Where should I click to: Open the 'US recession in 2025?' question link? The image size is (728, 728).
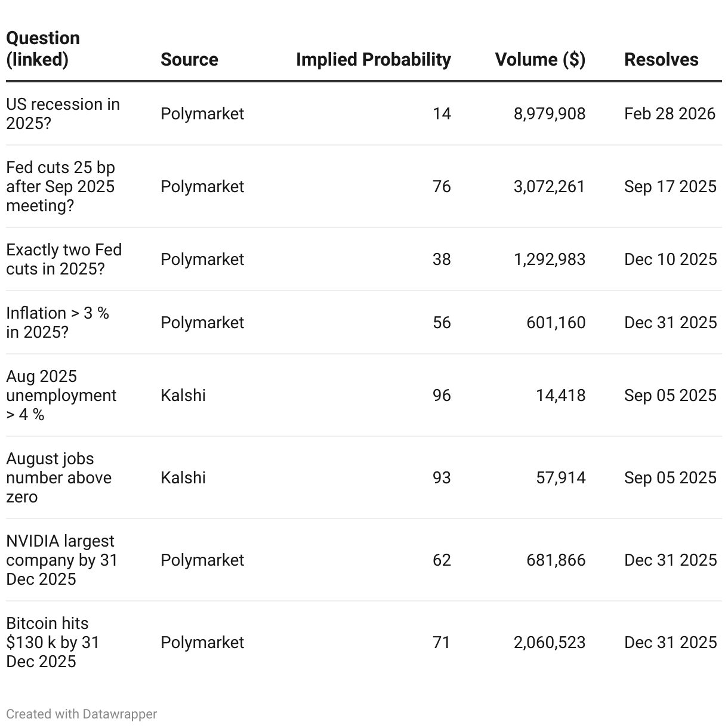63,113
